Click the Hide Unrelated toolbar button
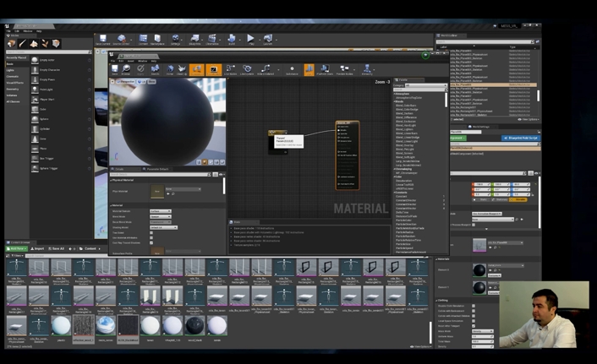597x364 pixels. click(266, 70)
